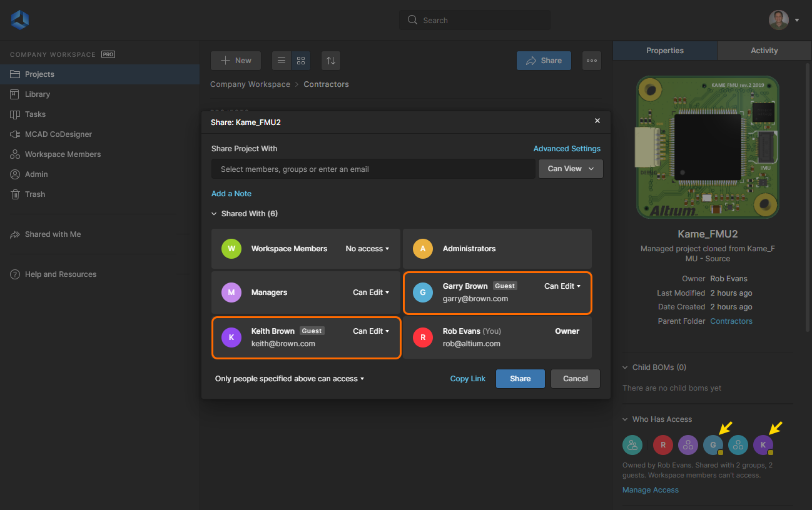Click the Keith Brown K avatar in dialog
Viewport: 812px width, 510px height.
pos(231,337)
